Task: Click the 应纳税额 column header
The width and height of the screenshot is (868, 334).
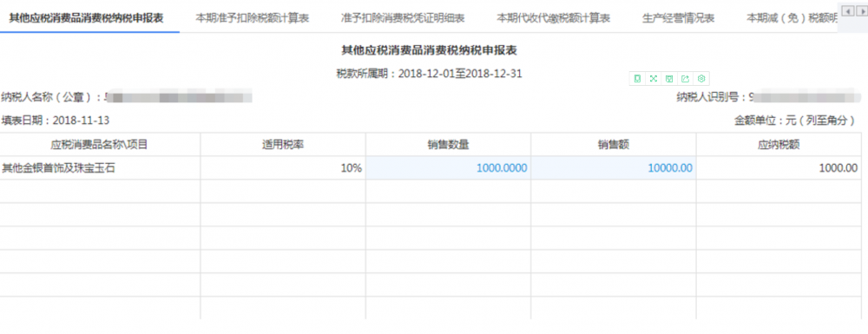Action: 779,145
